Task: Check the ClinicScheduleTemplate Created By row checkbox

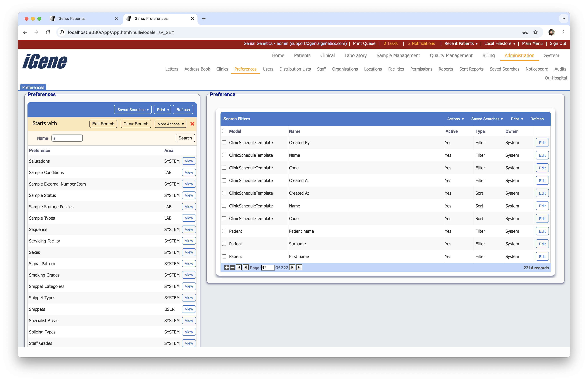Action: click(224, 142)
